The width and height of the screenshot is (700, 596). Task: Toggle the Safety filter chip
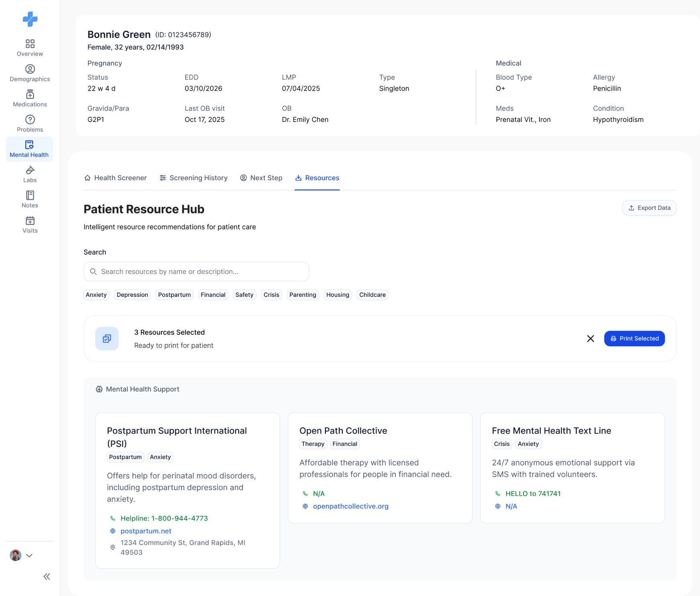244,295
